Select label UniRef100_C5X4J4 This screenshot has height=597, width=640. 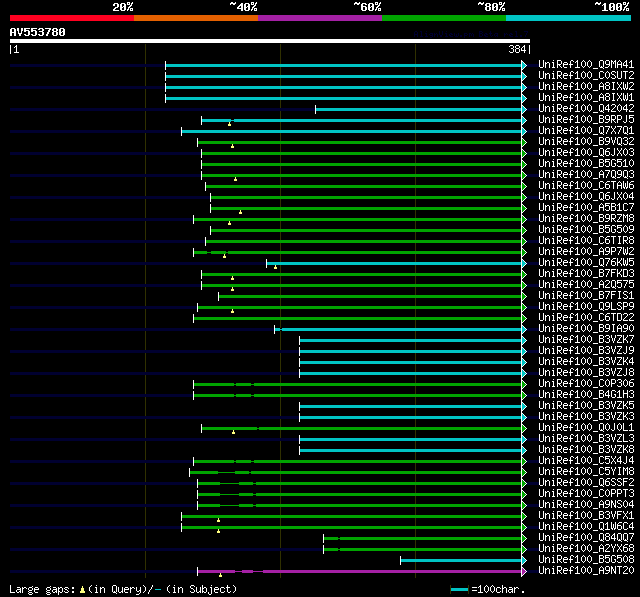coord(586,461)
